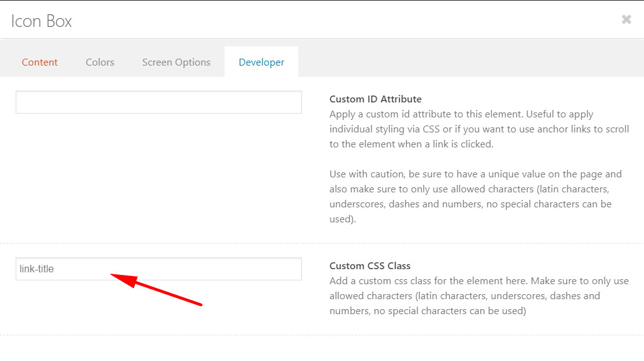Screen dimensions: 644x361
Task: Click the Icon Box dialog title
Action: pos(41,21)
